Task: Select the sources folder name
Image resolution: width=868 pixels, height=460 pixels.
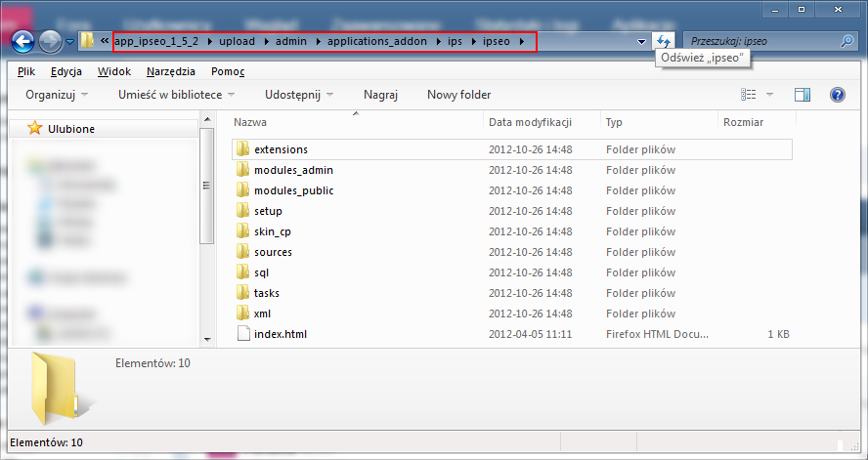Action: [x=274, y=252]
